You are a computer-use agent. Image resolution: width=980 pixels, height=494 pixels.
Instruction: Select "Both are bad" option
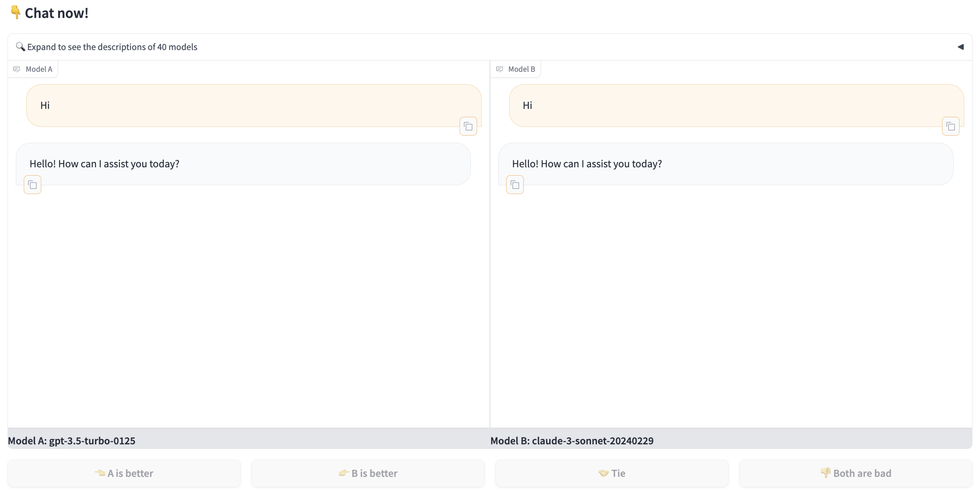tap(856, 473)
